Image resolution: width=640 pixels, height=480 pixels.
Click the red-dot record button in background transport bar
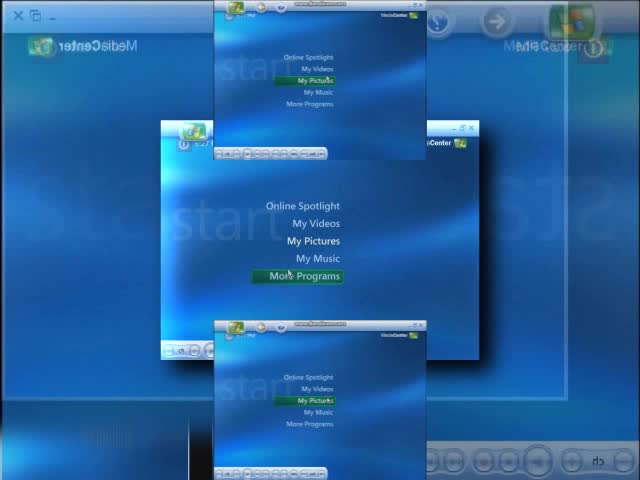[484, 461]
